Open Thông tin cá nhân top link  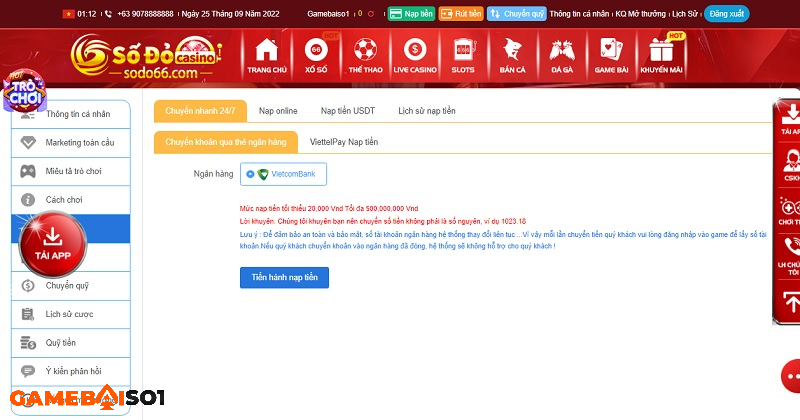pos(579,14)
